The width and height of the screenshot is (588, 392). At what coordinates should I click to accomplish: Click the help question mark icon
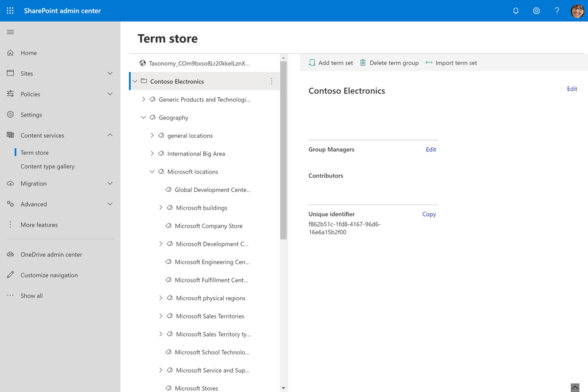click(x=557, y=11)
